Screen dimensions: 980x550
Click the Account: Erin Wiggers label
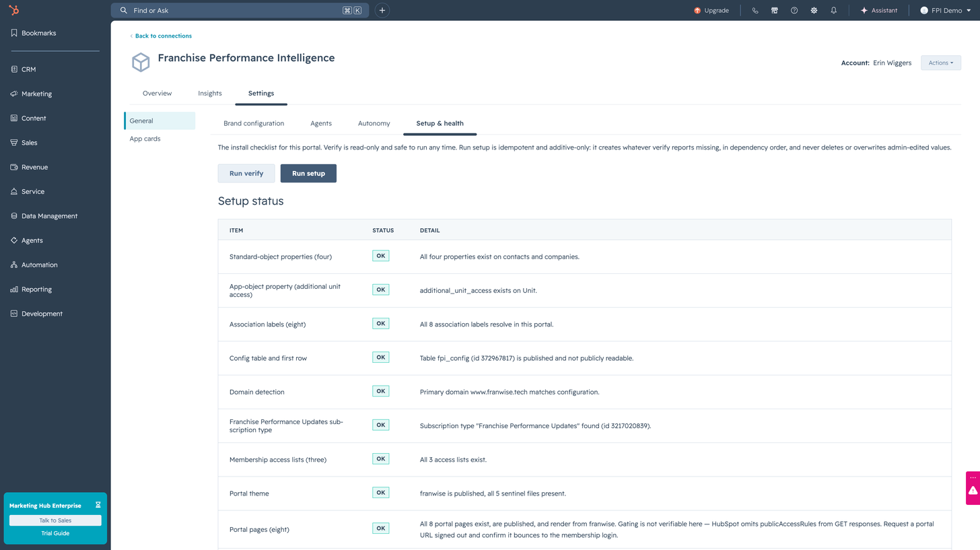pyautogui.click(x=876, y=63)
